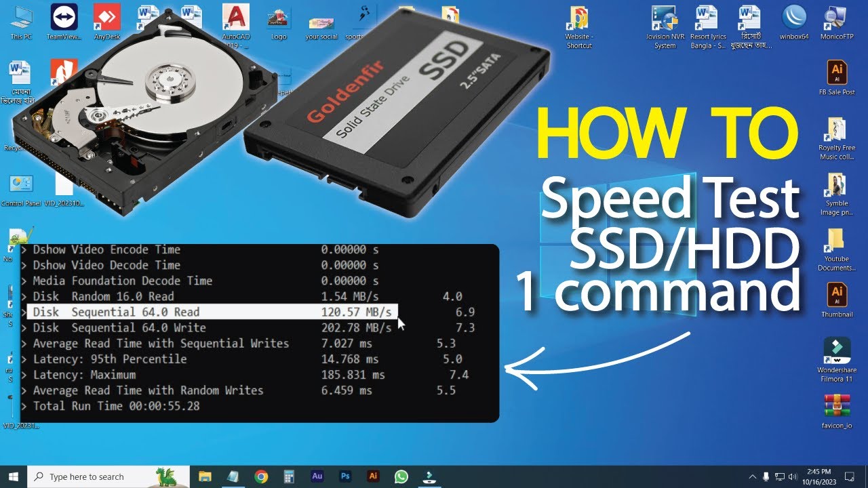
Task: Click the microphone tray icon
Action: pos(766,476)
